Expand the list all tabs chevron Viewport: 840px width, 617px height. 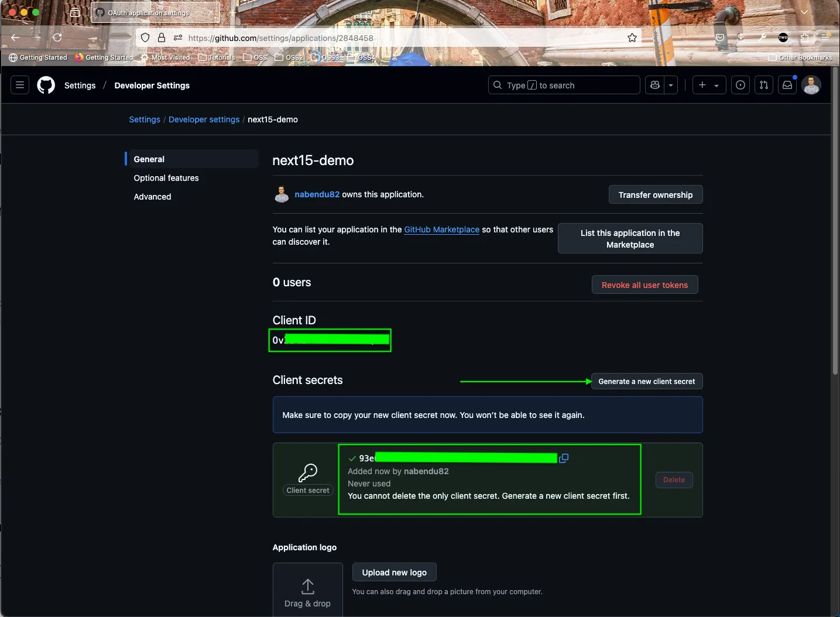[804, 12]
